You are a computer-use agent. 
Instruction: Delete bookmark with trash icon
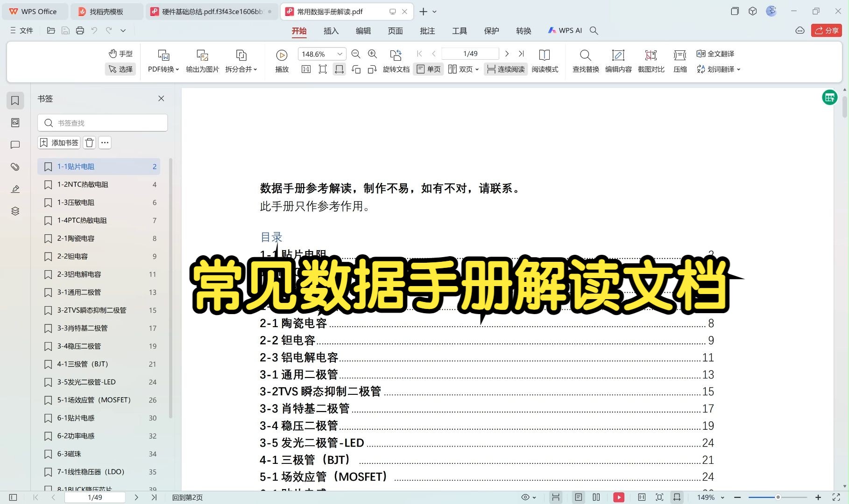pyautogui.click(x=90, y=143)
